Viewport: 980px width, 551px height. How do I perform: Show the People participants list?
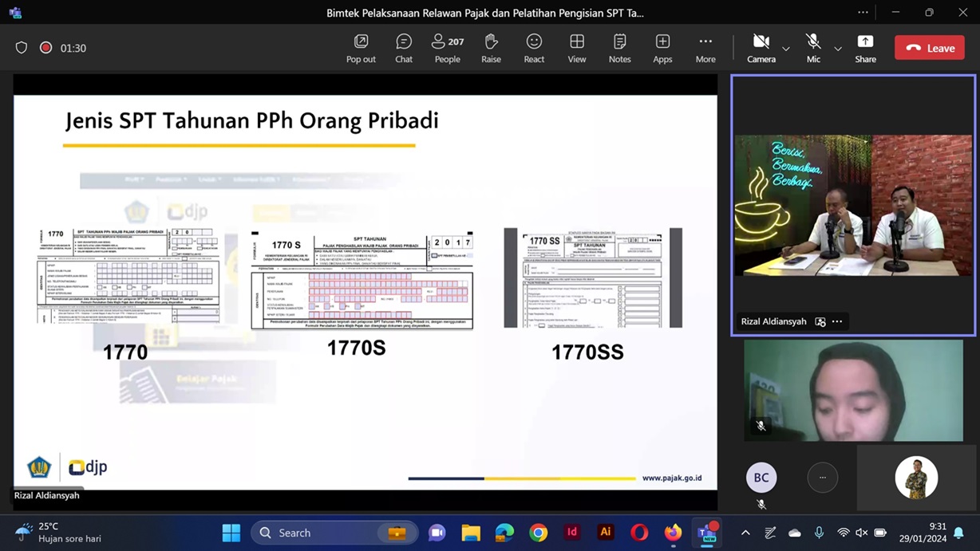click(x=447, y=48)
